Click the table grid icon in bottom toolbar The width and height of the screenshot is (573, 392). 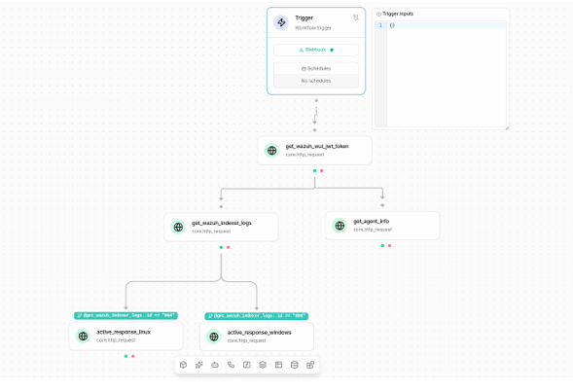278,365
